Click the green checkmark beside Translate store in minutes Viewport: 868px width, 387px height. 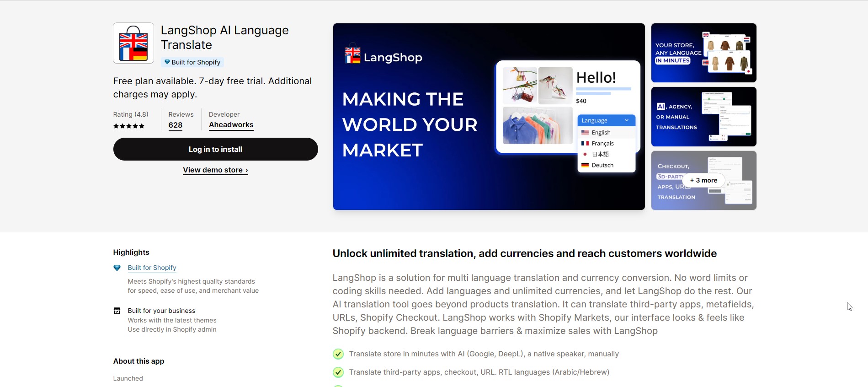338,354
